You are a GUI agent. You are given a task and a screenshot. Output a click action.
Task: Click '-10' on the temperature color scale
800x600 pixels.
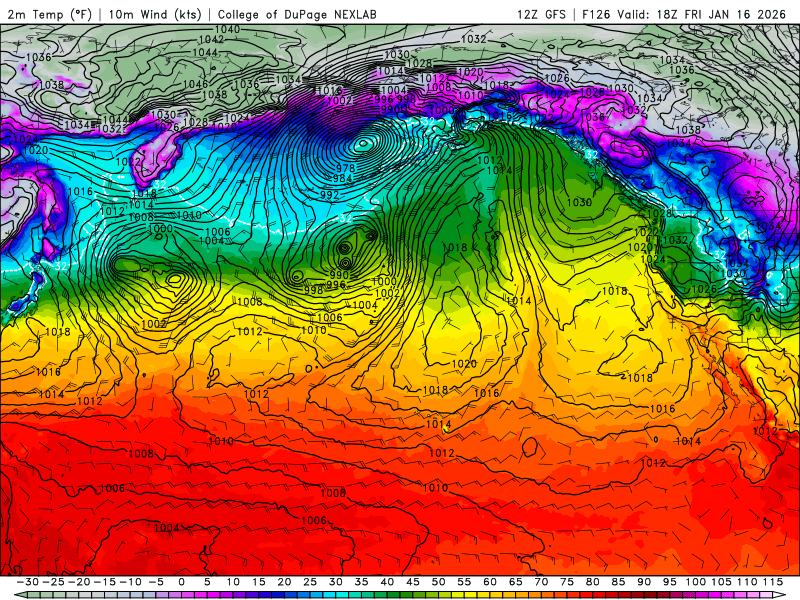[x=130, y=582]
